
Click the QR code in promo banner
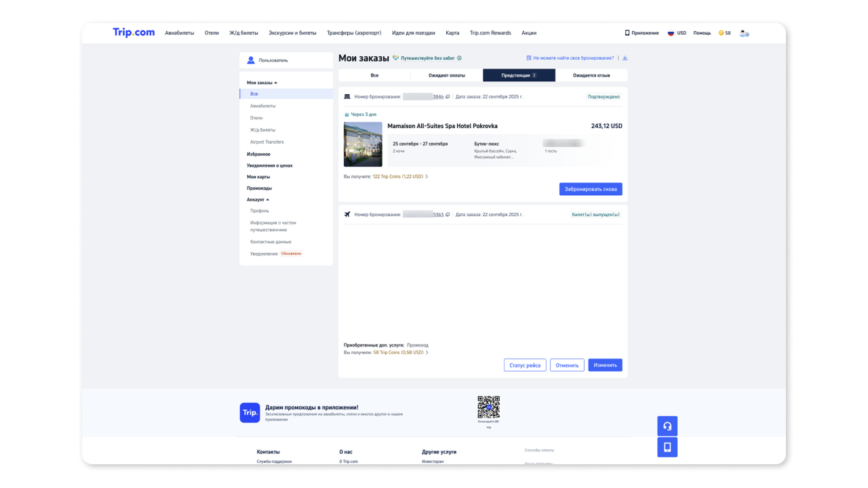click(488, 407)
